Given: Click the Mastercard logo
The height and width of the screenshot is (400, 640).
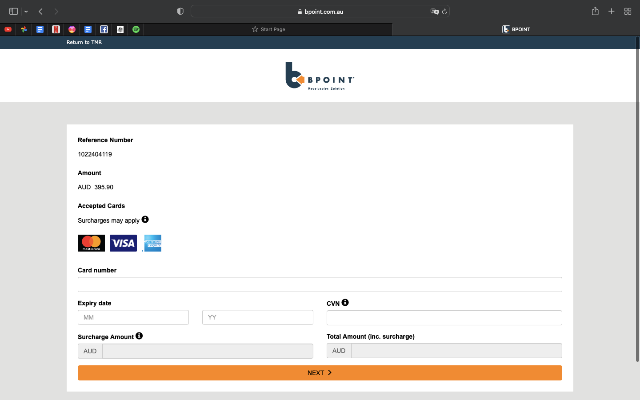Looking at the screenshot, I should [91, 243].
